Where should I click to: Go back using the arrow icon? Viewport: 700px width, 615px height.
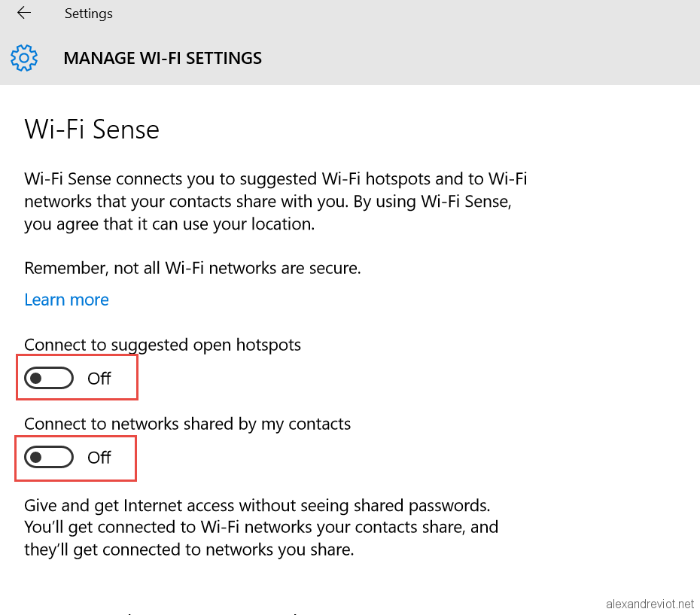pyautogui.click(x=24, y=13)
